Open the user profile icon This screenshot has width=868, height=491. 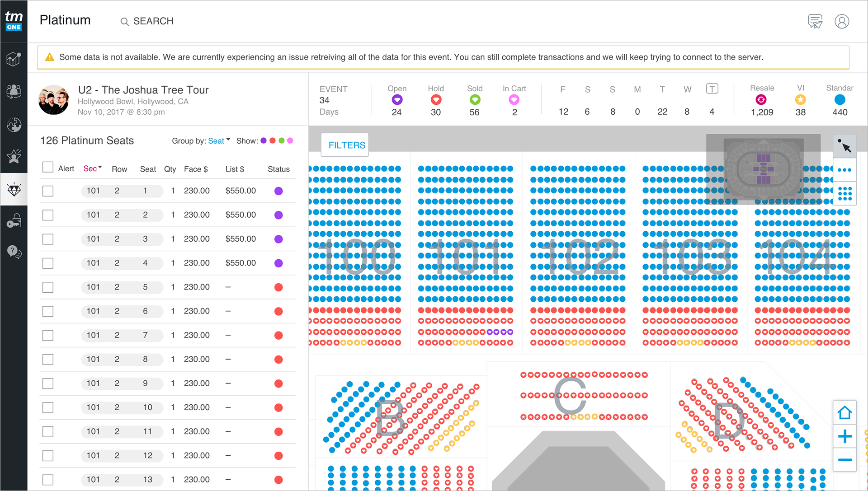pyautogui.click(x=842, y=21)
